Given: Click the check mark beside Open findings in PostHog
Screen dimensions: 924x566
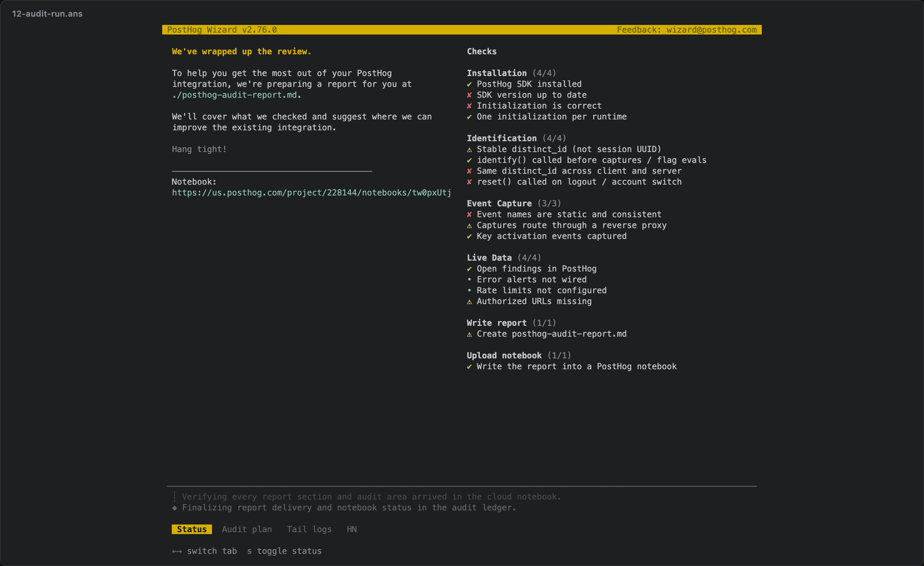Looking at the screenshot, I should [x=469, y=269].
